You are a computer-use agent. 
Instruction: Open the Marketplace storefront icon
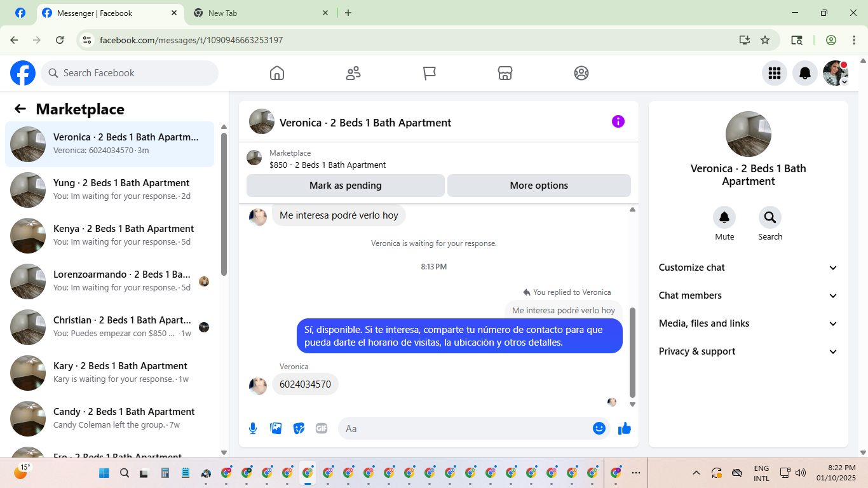click(x=505, y=73)
